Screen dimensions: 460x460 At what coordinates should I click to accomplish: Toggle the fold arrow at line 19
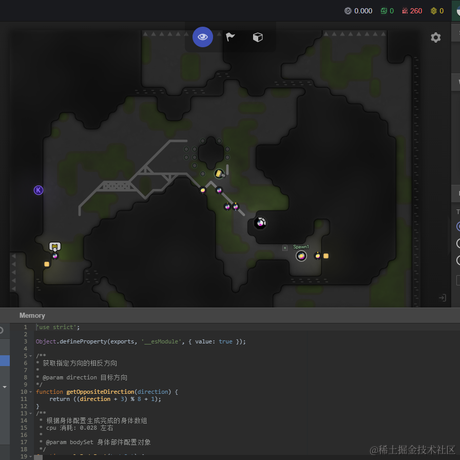(x=30, y=456)
